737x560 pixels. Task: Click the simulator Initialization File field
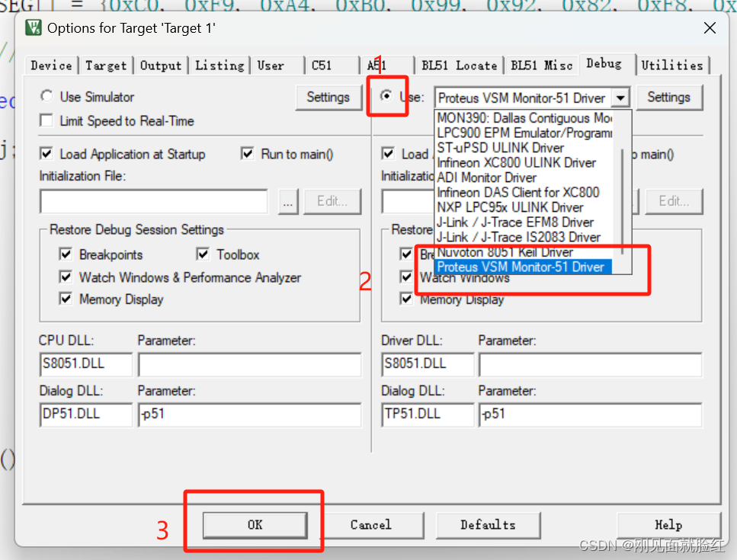click(x=154, y=202)
